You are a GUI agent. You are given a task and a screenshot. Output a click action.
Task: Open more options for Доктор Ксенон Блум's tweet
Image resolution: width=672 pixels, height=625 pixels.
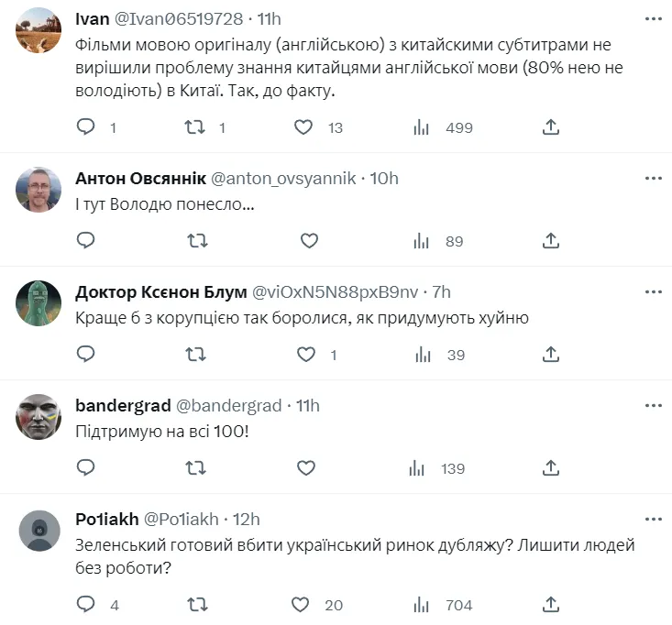pos(653,291)
